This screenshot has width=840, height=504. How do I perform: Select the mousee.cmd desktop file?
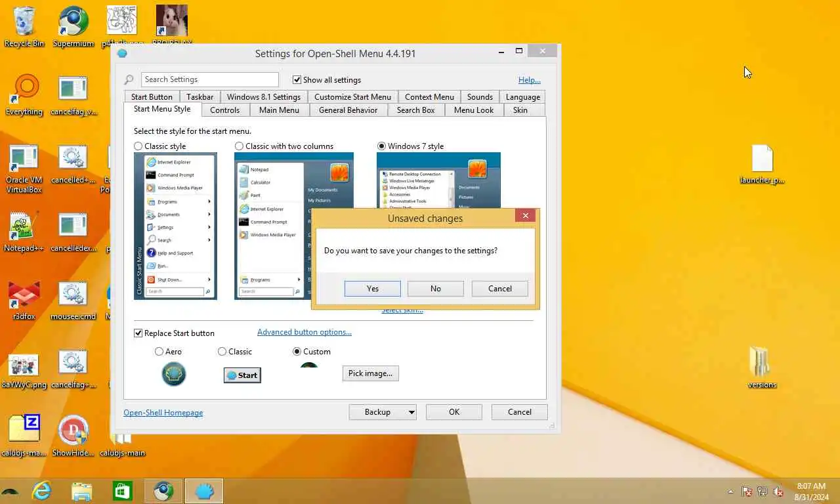[x=73, y=301]
